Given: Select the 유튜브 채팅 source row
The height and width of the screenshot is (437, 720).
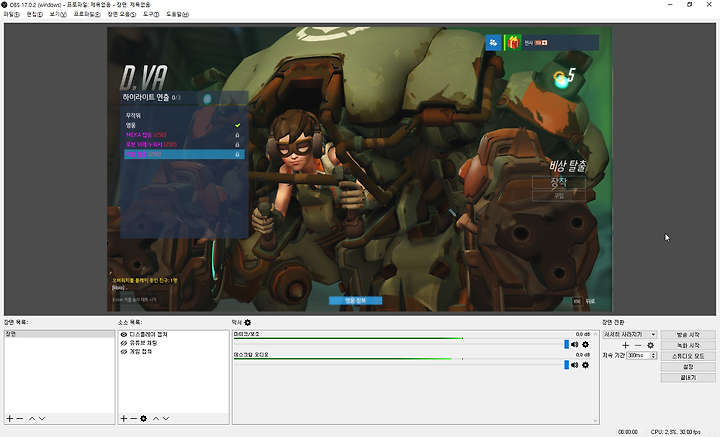Looking at the screenshot, I should click(x=174, y=343).
